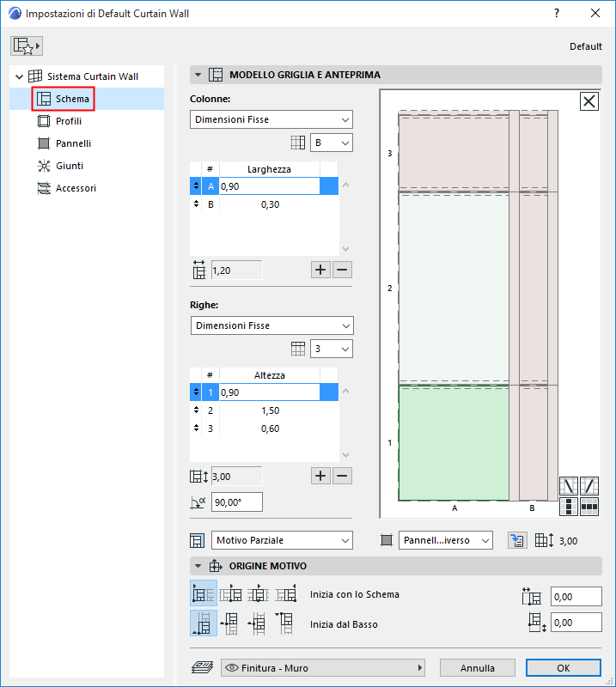Viewport: 616px width, 687px height.
Task: Collapse the Modello Griglia e Anteprima panel
Action: pos(198,75)
